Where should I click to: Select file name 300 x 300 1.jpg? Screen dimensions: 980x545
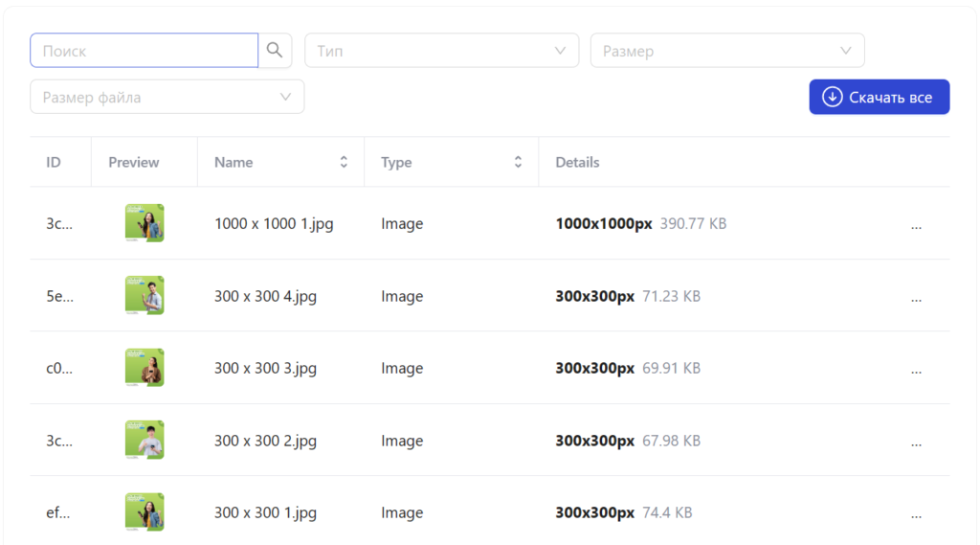(266, 512)
